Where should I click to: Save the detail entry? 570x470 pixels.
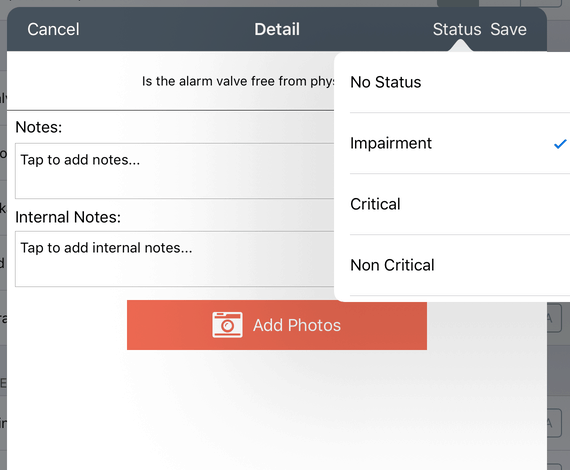coord(508,29)
